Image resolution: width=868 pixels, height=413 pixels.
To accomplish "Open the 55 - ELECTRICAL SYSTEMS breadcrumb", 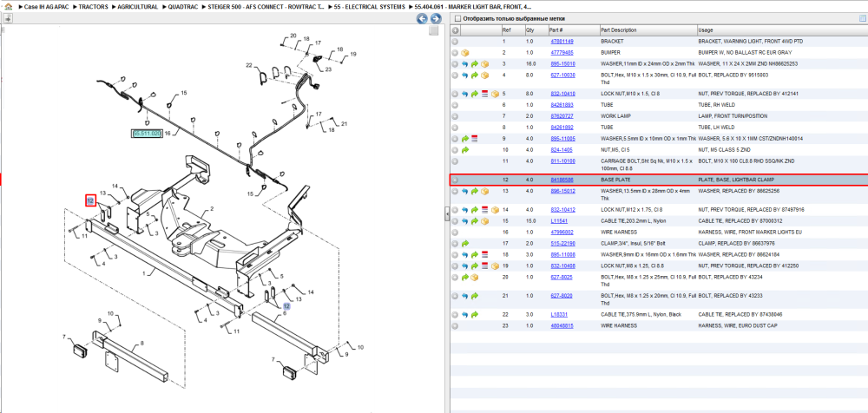I will (369, 7).
